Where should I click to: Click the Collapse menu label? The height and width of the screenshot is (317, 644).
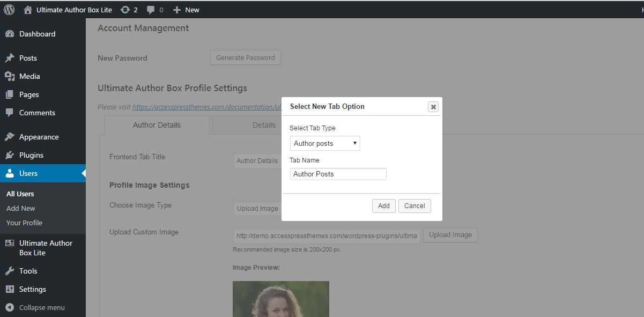pos(42,307)
